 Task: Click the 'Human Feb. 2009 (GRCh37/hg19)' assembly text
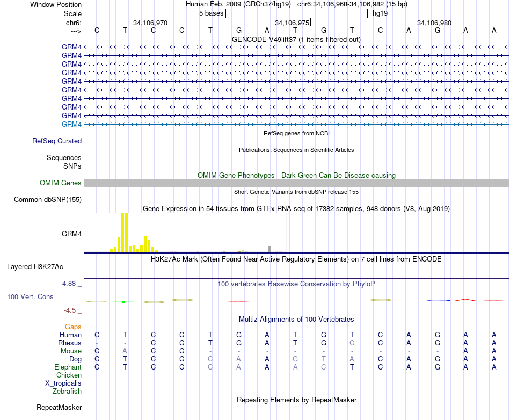click(x=238, y=4)
